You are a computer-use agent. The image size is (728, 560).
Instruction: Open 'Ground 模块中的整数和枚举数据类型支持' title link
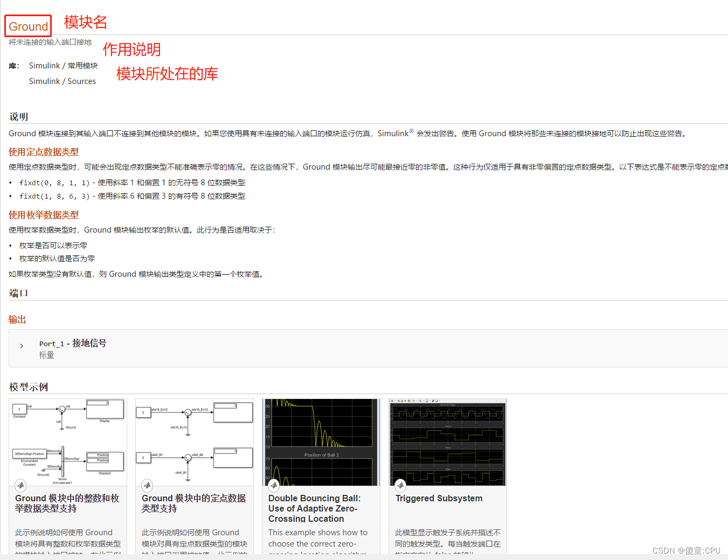pyautogui.click(x=67, y=503)
